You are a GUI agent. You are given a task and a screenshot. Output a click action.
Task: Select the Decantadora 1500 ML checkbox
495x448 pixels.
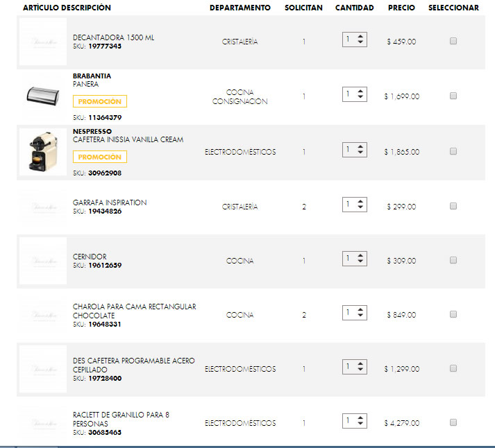(453, 42)
